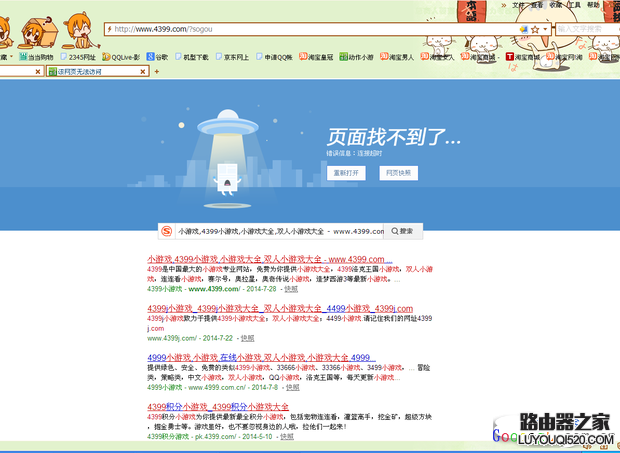This screenshot has width=620, height=453.
Task: Click the 页面找不到了... heading
Action: tap(394, 137)
